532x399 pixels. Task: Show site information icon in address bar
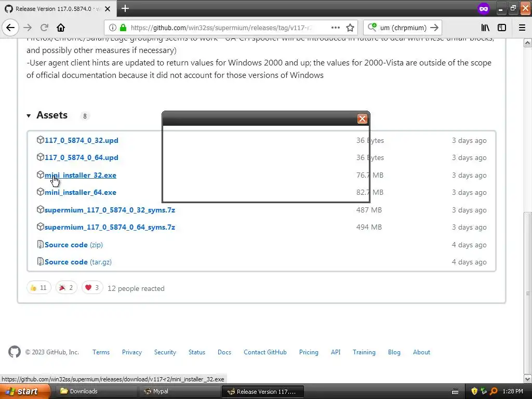pos(113,28)
